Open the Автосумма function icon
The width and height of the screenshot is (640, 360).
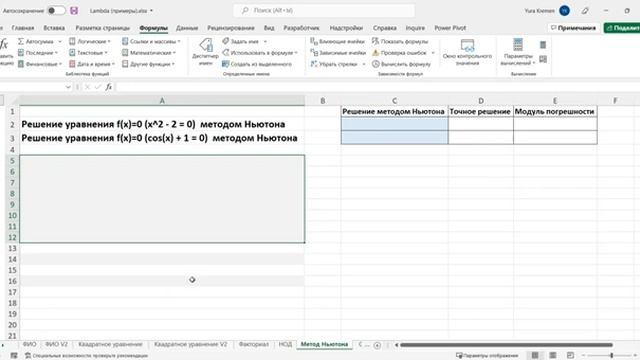(x=21, y=41)
